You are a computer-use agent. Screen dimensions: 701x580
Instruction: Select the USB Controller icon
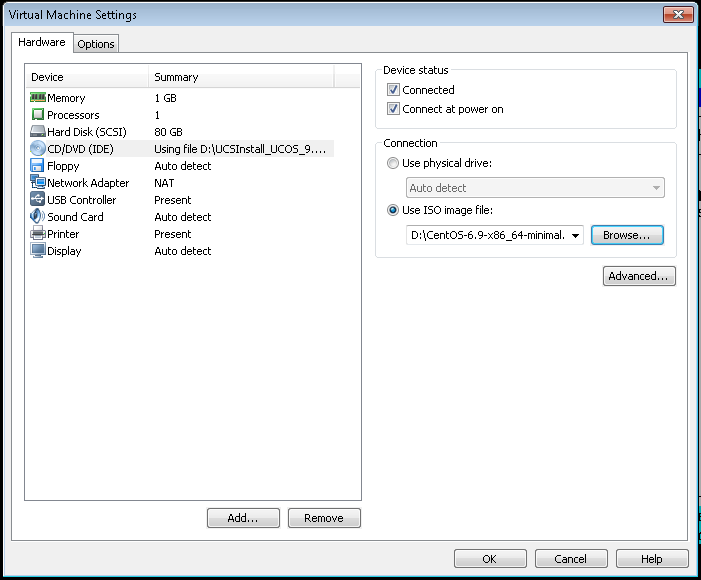pyautogui.click(x=38, y=199)
